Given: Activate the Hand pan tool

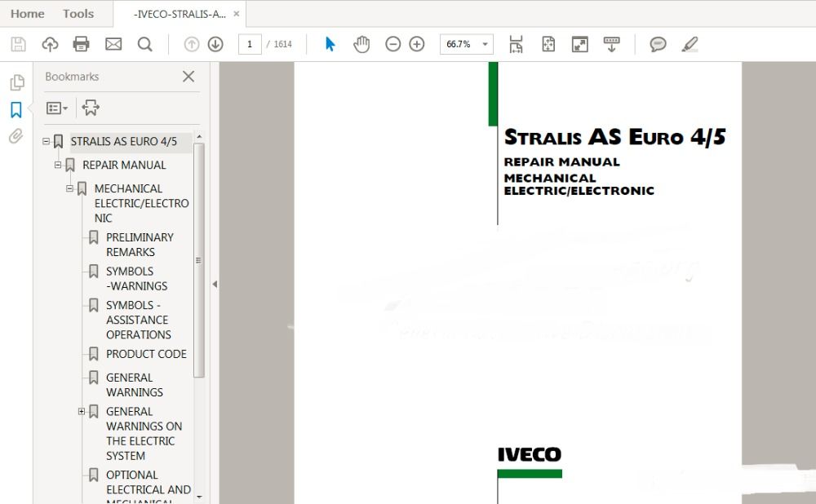Looking at the screenshot, I should click(361, 44).
